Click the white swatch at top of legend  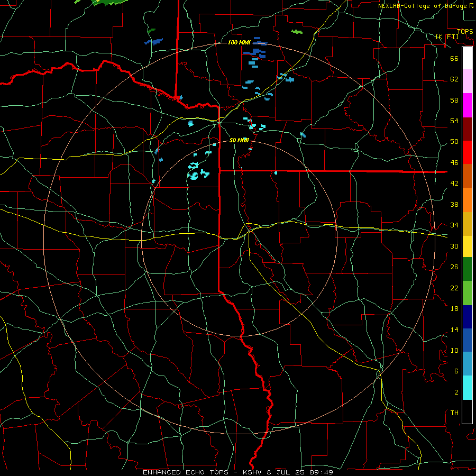467,58
